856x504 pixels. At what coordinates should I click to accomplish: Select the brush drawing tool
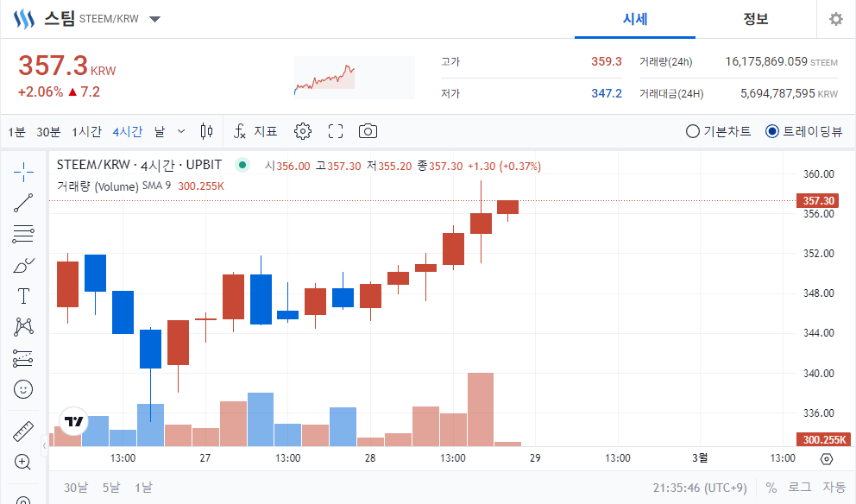click(23, 266)
